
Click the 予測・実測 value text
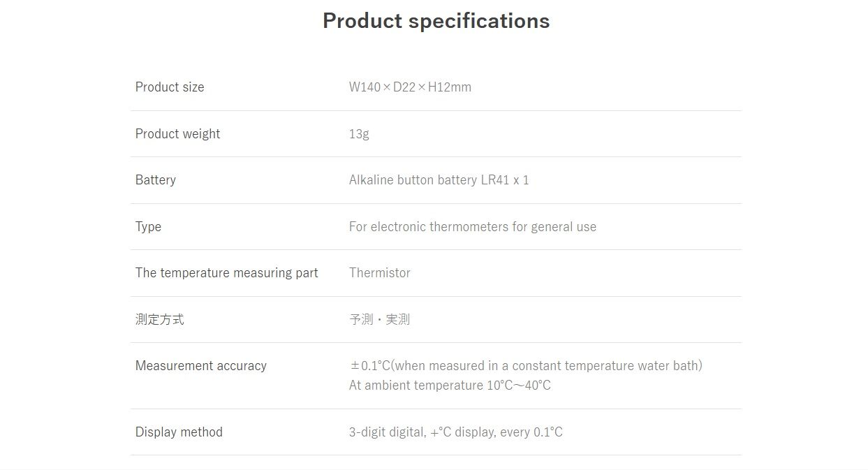coord(379,320)
